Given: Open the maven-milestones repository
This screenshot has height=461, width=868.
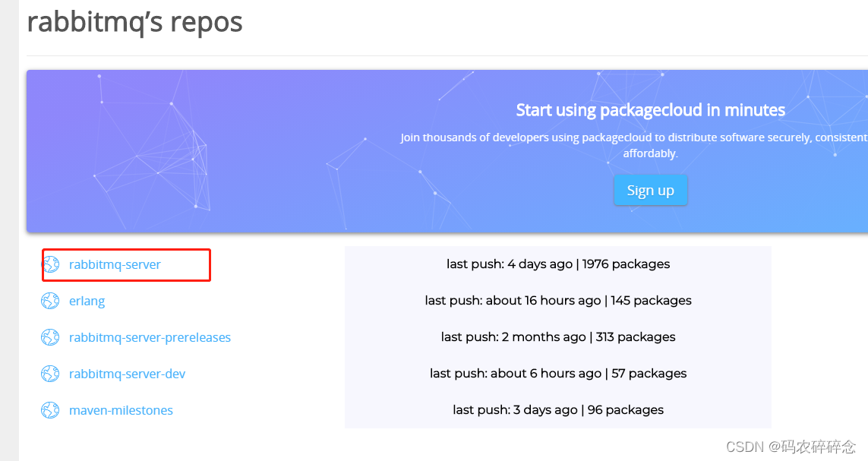Looking at the screenshot, I should (x=121, y=411).
